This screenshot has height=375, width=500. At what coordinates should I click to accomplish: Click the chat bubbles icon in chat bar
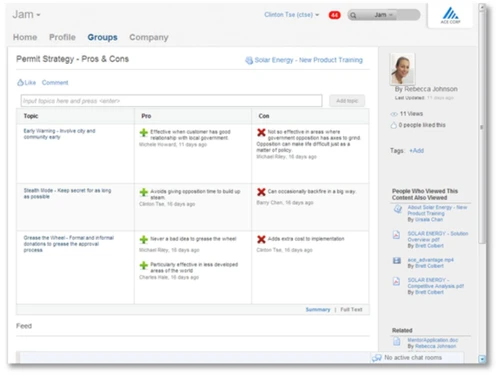377,358
